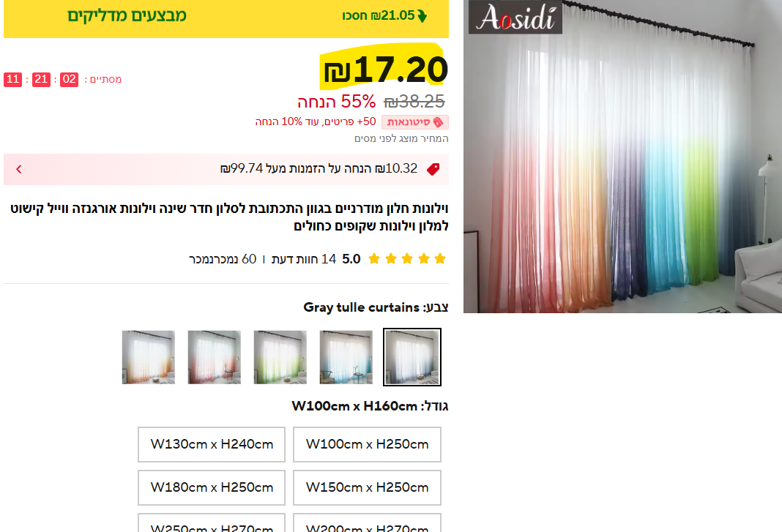Click the Aosidi brand logo
782x532 pixels.
[x=515, y=17]
